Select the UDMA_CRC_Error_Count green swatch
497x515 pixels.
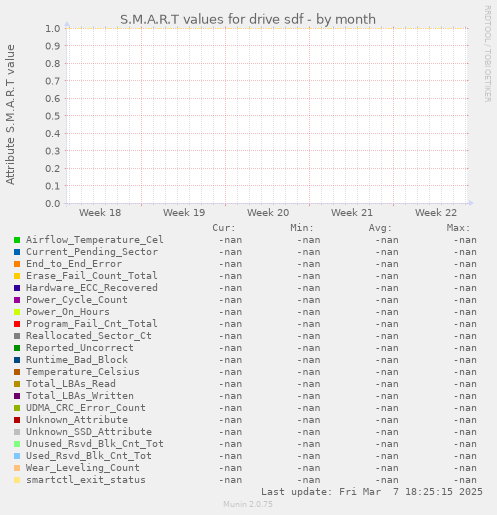tap(17, 408)
